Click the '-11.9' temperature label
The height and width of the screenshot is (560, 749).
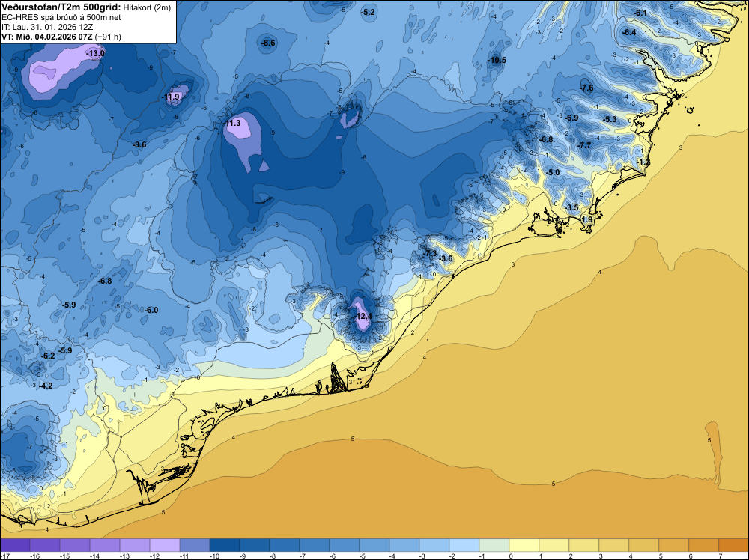[171, 97]
